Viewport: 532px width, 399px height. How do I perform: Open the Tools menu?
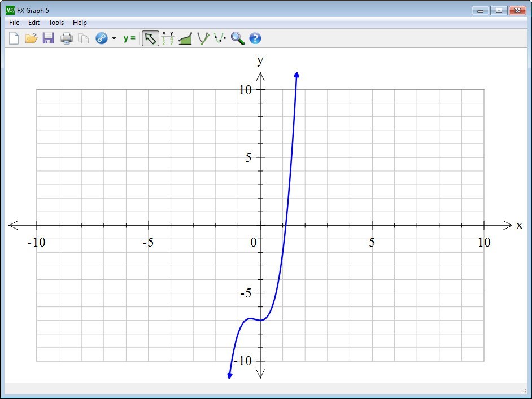coord(56,23)
